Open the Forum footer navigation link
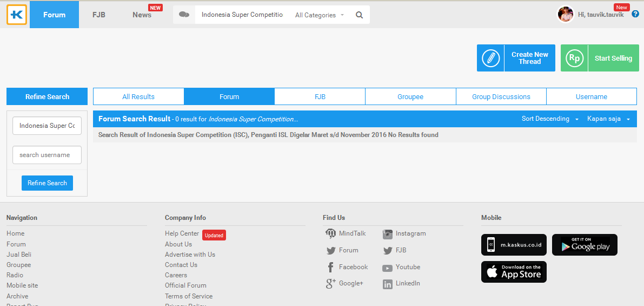Screen dimensions: 644x306 (16, 244)
